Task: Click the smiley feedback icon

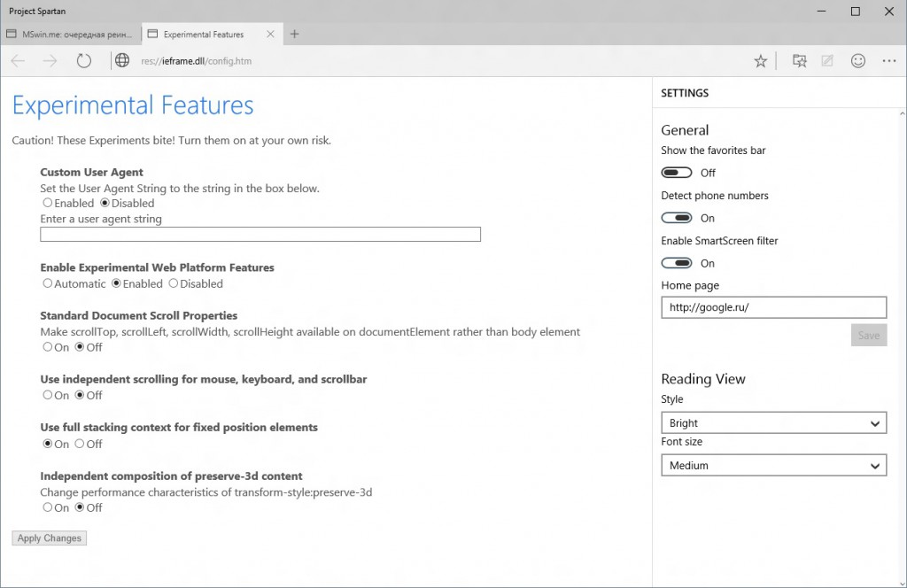Action: [x=857, y=61]
